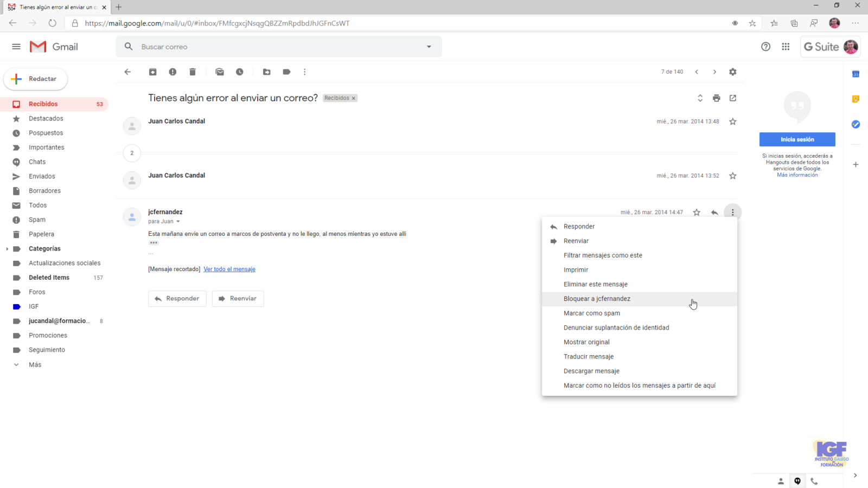Image resolution: width=868 pixels, height=488 pixels.
Task: Remove the Recibidos label from the conversation
Action: 354,99
